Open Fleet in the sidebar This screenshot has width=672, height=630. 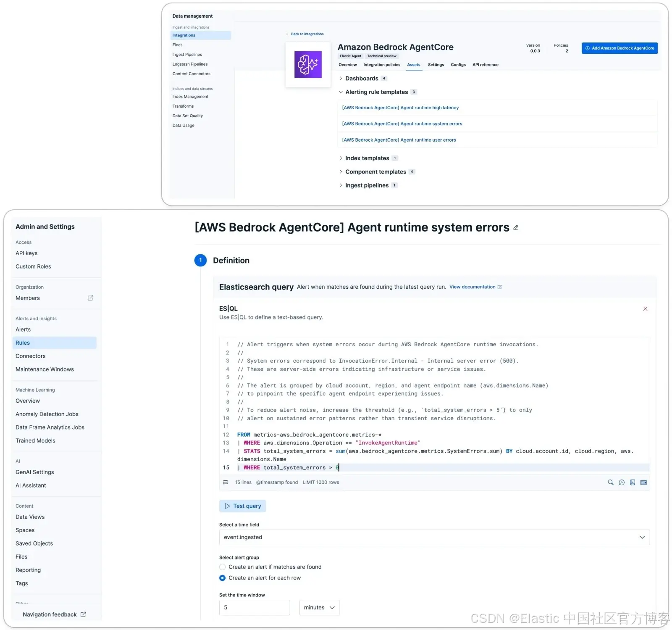click(177, 45)
